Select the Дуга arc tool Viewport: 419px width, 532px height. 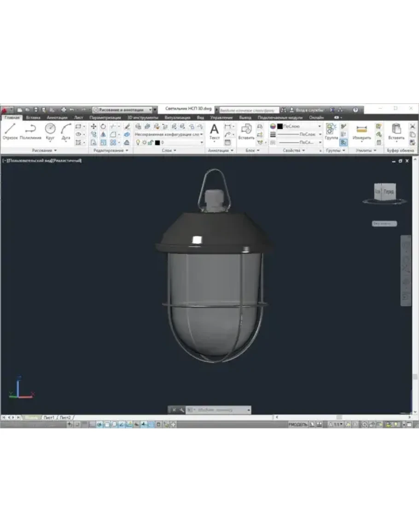point(66,131)
